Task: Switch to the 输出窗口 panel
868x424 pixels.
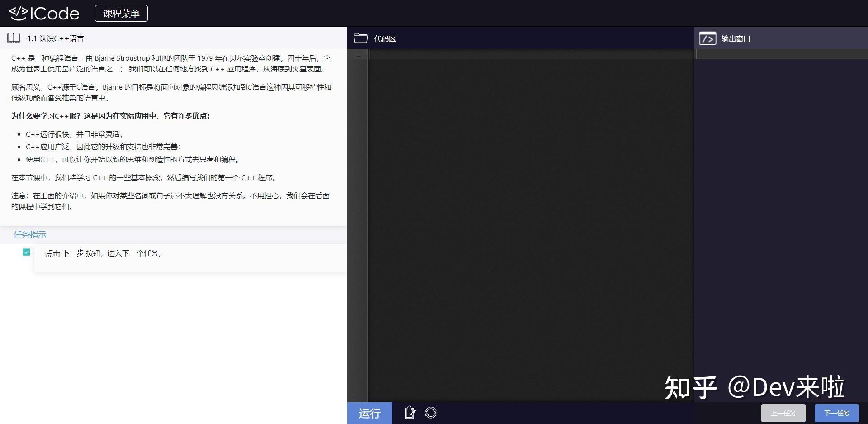Action: [x=735, y=38]
